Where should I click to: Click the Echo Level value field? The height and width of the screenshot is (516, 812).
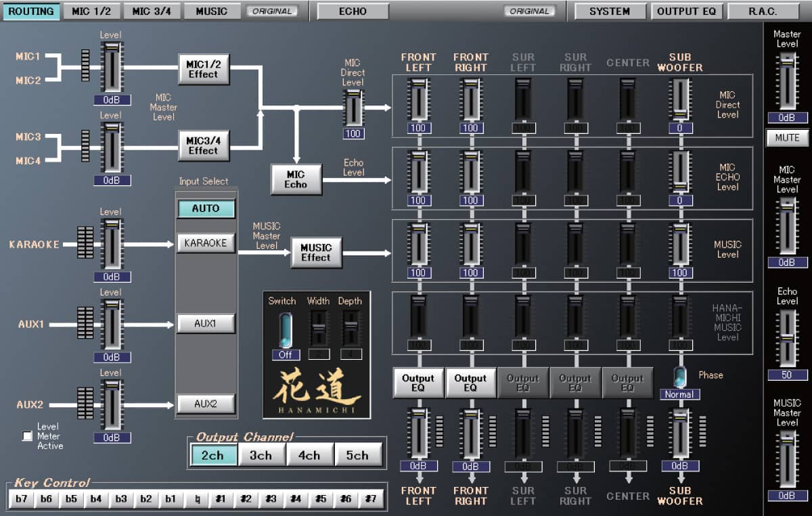tap(787, 375)
